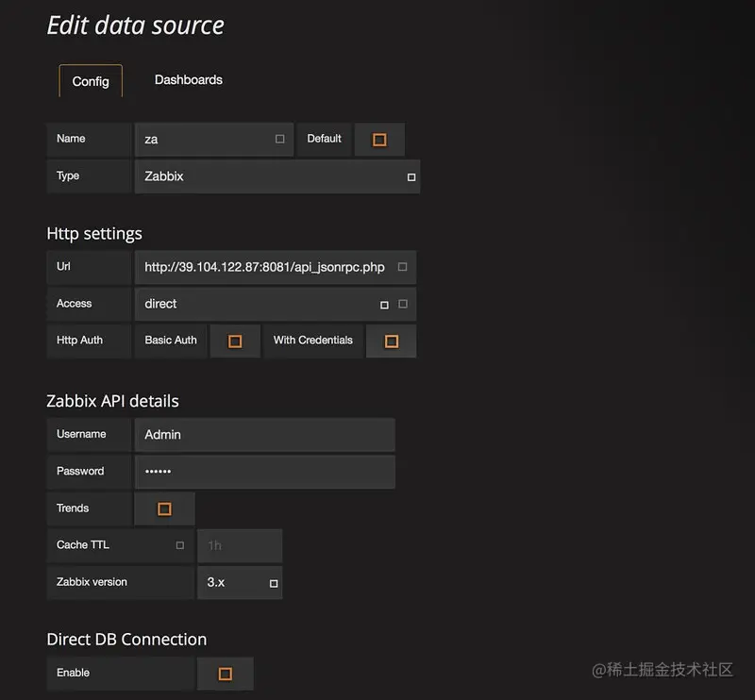This screenshot has height=700, width=755.
Task: Click the With Credentials label
Action: coord(313,341)
